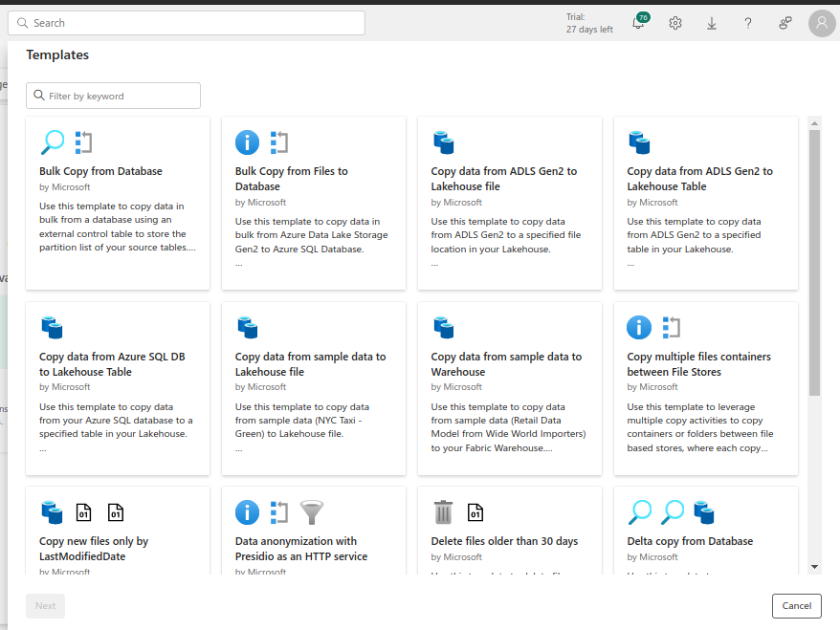840x630 pixels.
Task: Pick Copy multiple files containers between File Stores
Action: pos(705,388)
